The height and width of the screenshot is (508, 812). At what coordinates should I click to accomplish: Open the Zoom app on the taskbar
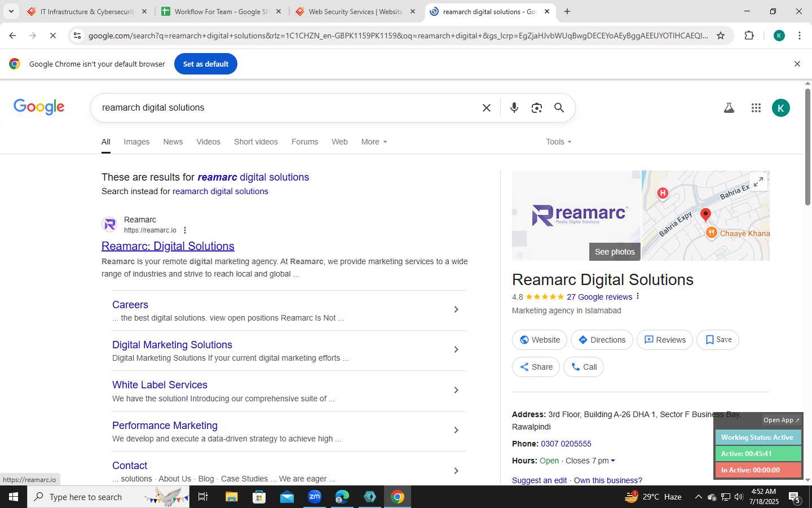pos(315,497)
